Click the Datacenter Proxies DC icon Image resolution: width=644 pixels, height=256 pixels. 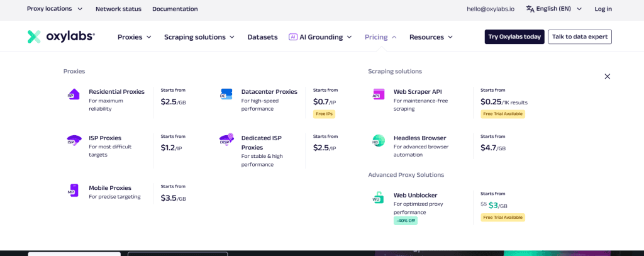tap(226, 94)
